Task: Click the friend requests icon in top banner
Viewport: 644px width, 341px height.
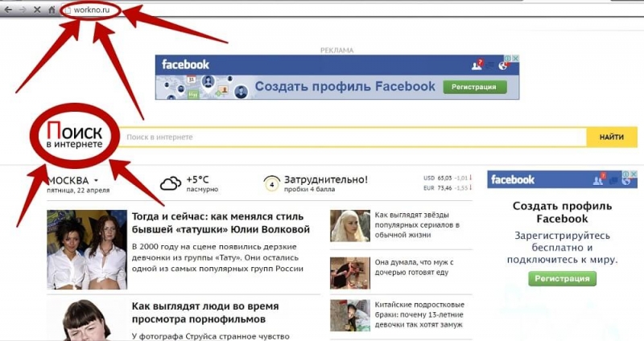Action: point(477,64)
